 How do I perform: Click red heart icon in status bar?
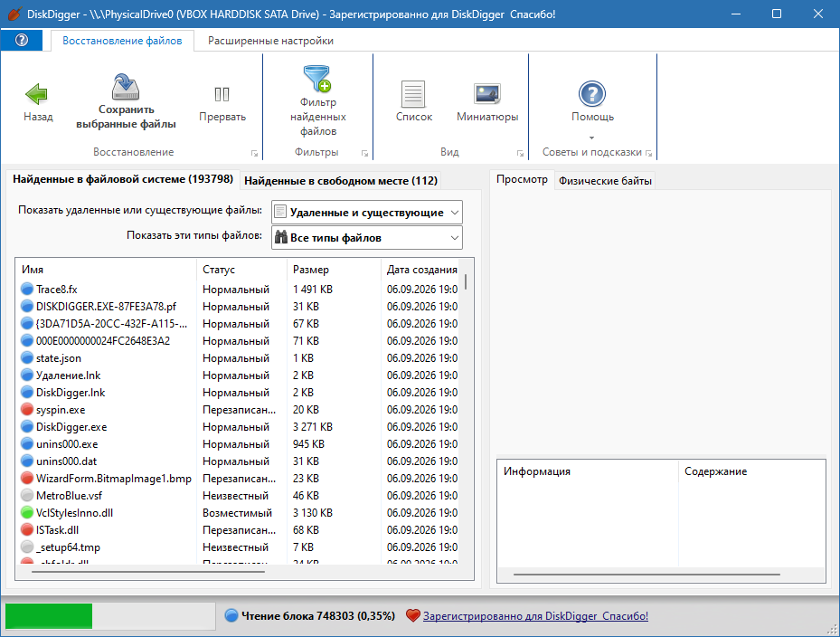point(412,615)
